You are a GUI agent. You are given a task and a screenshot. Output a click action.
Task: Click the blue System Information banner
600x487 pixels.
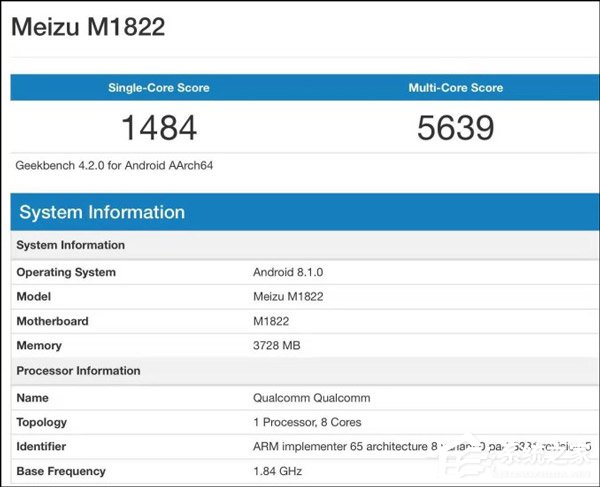(305, 212)
